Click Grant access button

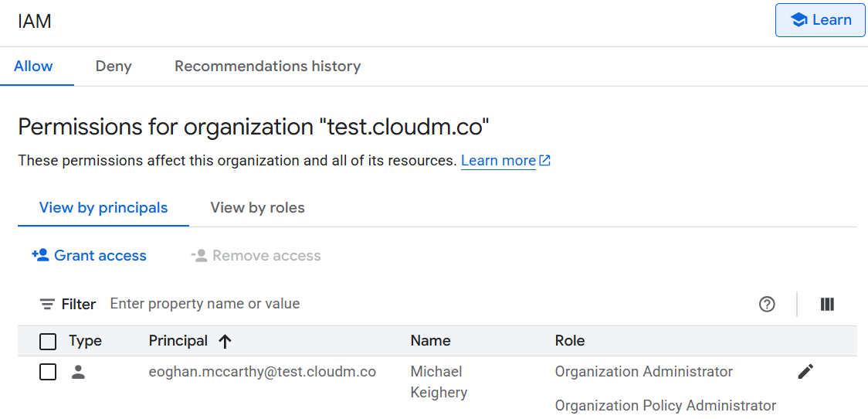click(x=89, y=256)
